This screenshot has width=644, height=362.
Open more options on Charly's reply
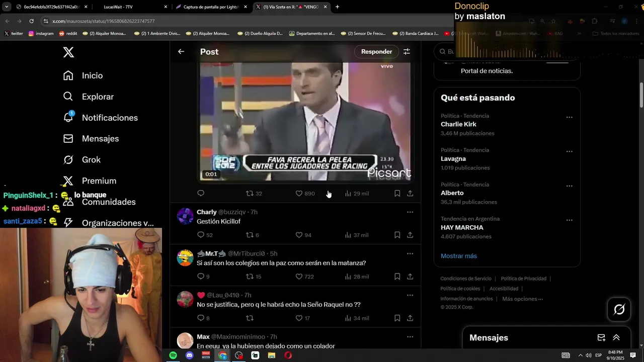[410, 212]
